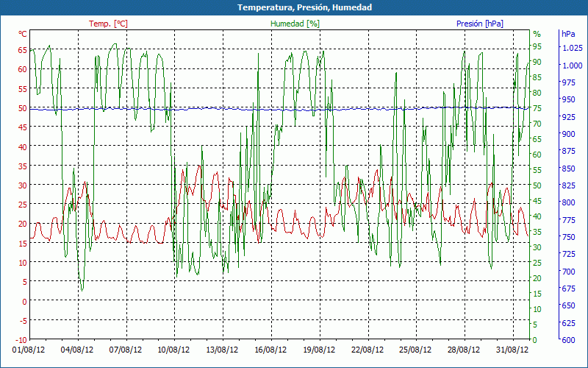588x368 pixels.
Task: Click the chart title 'Temperatura, Presión, Humedad'
Action: point(304,7)
